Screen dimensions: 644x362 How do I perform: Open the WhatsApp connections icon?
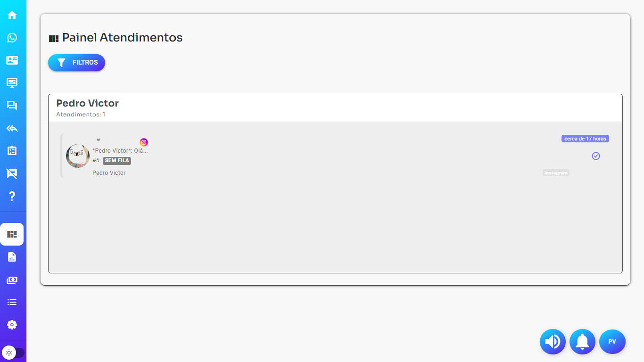[12, 38]
